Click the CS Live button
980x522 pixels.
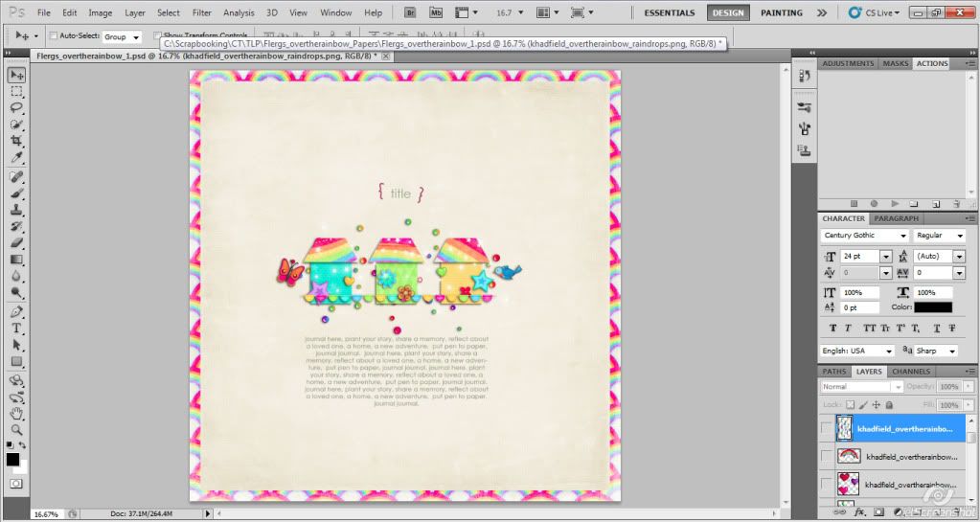tap(875, 12)
